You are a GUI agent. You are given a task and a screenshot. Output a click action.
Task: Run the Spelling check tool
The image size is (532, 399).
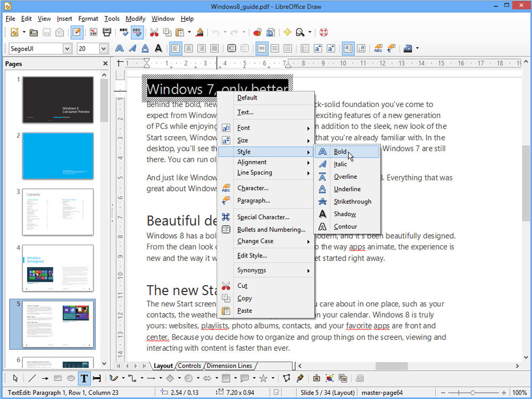tap(124, 32)
